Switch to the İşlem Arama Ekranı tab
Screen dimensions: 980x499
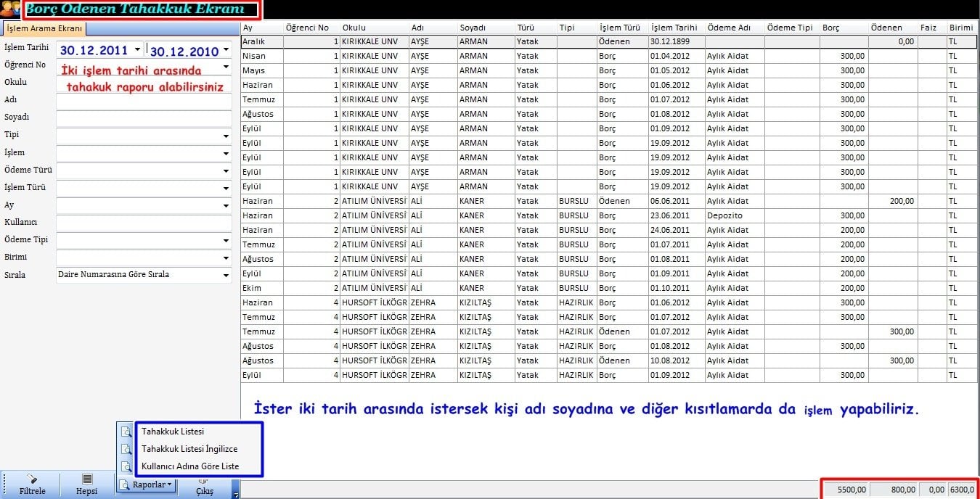44,28
